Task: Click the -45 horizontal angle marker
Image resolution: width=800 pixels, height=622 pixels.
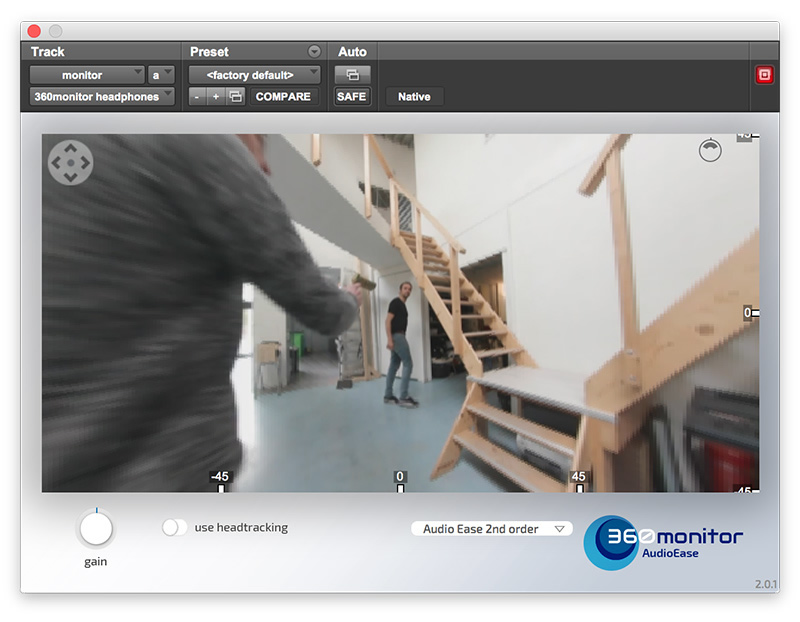Action: pyautogui.click(x=220, y=482)
